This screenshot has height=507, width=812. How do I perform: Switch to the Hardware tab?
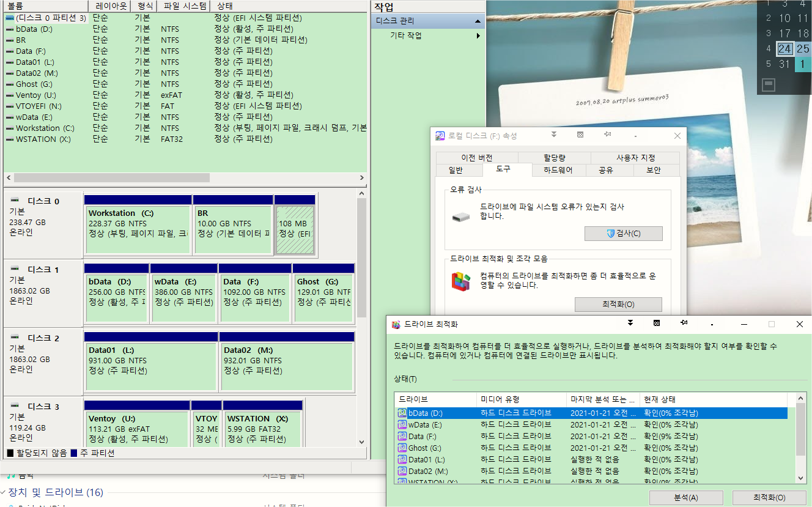(x=559, y=171)
